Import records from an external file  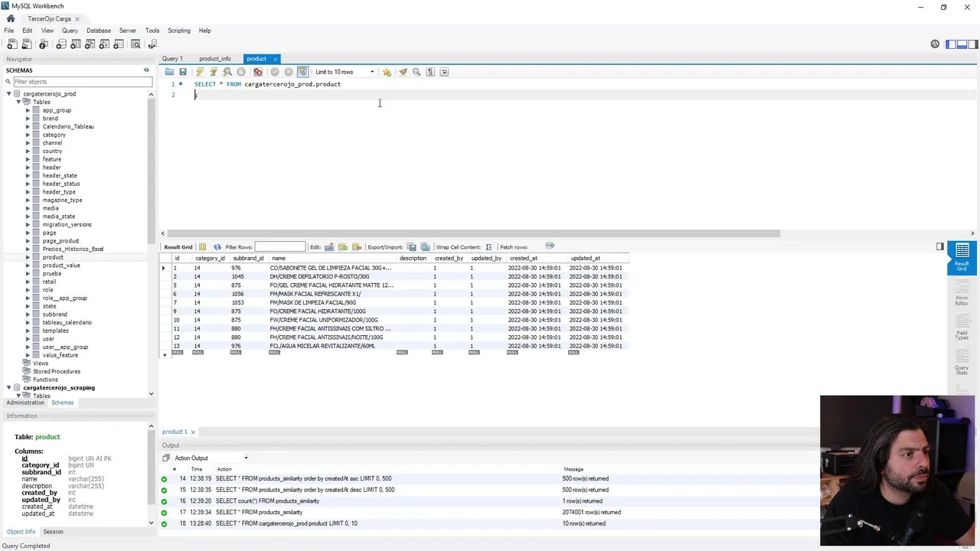(426, 247)
